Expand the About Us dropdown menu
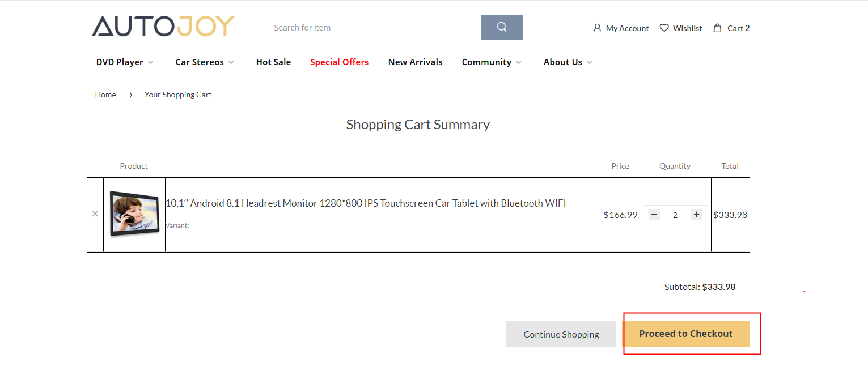This screenshot has height=367, width=868. [x=590, y=62]
